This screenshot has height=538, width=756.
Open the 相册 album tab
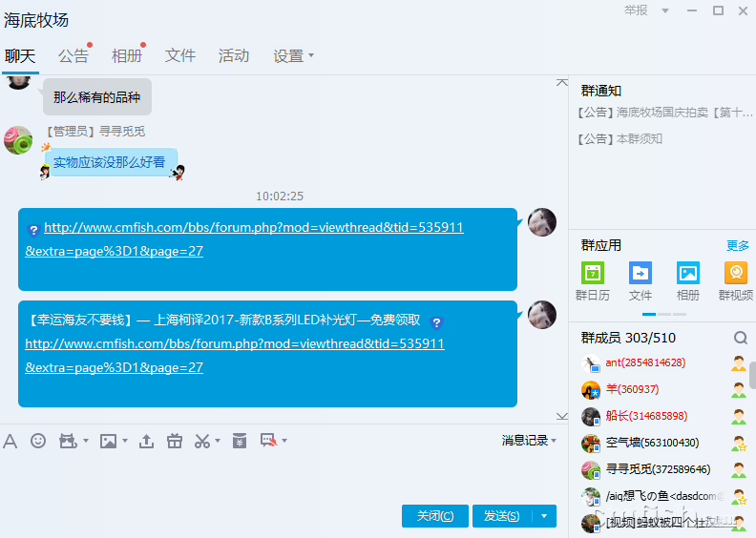point(127,56)
